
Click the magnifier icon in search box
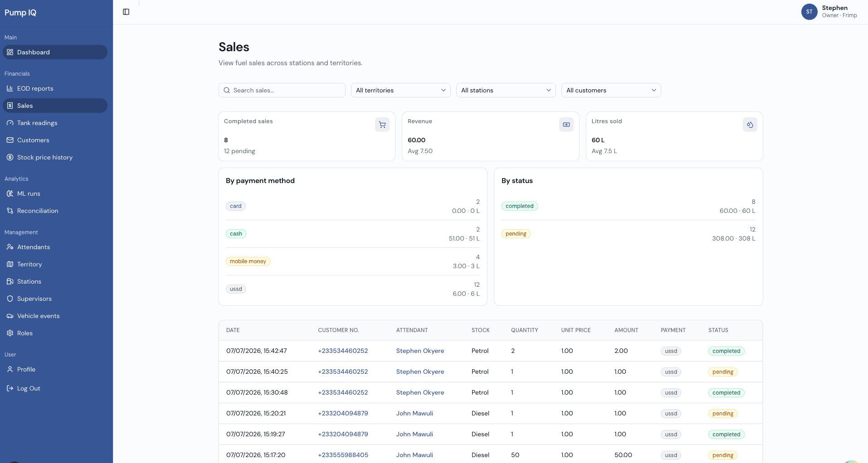click(x=227, y=90)
